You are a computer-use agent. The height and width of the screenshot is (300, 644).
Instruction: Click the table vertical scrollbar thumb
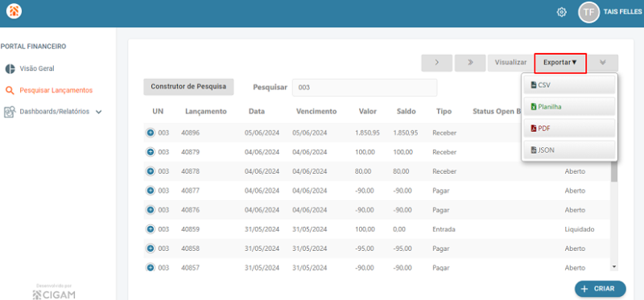[x=614, y=171]
